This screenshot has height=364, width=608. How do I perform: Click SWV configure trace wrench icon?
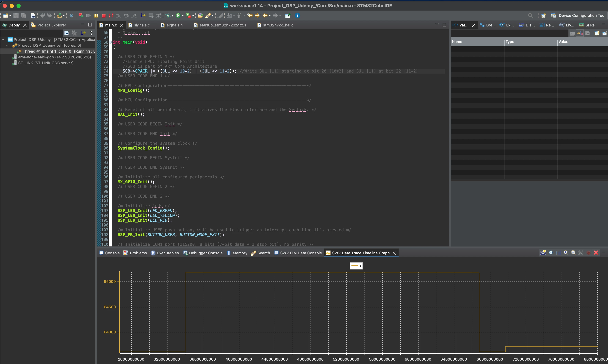click(580, 253)
